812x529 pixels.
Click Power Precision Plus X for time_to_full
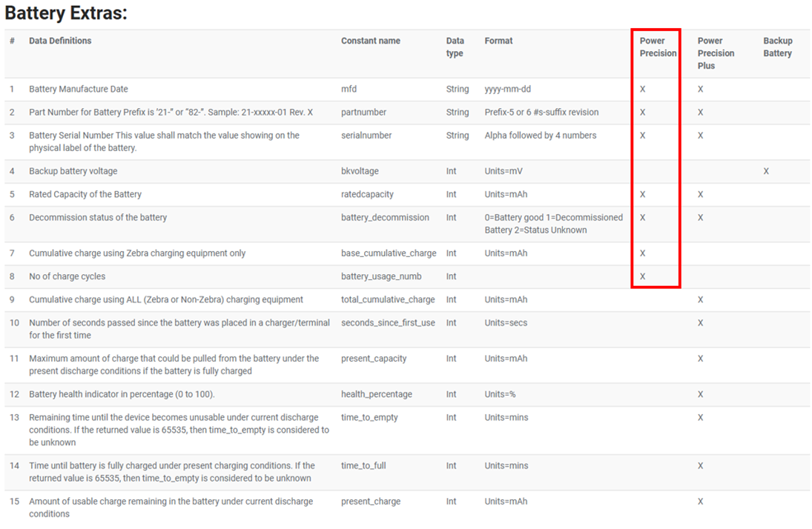coord(700,466)
